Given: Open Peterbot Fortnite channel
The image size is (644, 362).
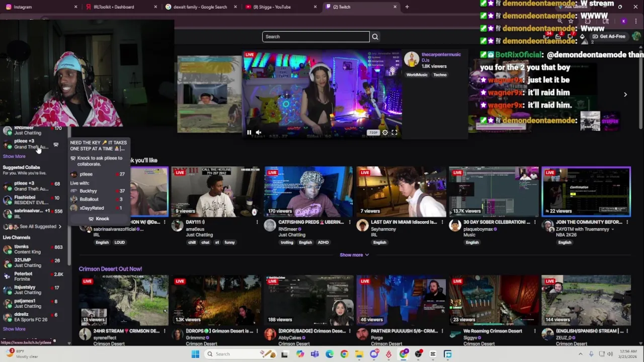Looking at the screenshot, I should 33,277.
